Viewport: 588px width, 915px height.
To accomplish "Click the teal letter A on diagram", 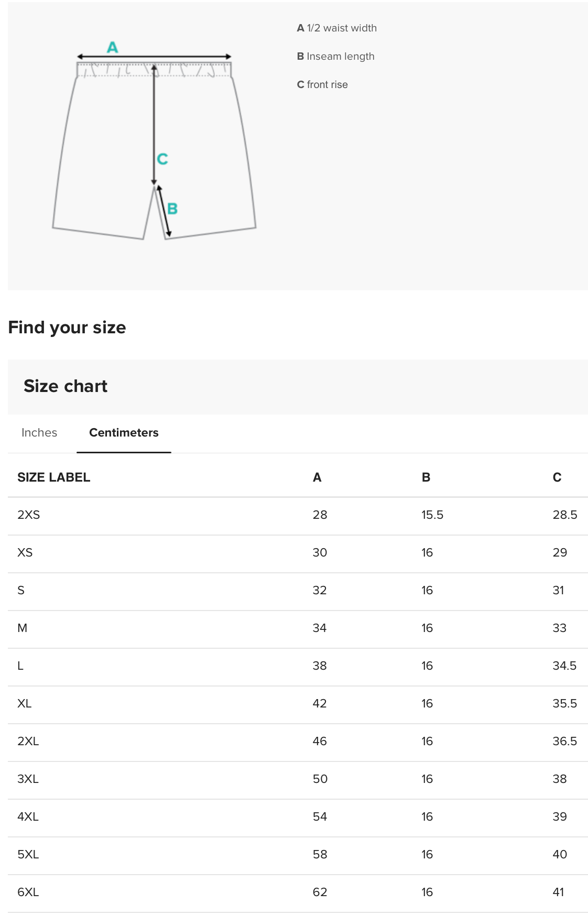I will [113, 48].
